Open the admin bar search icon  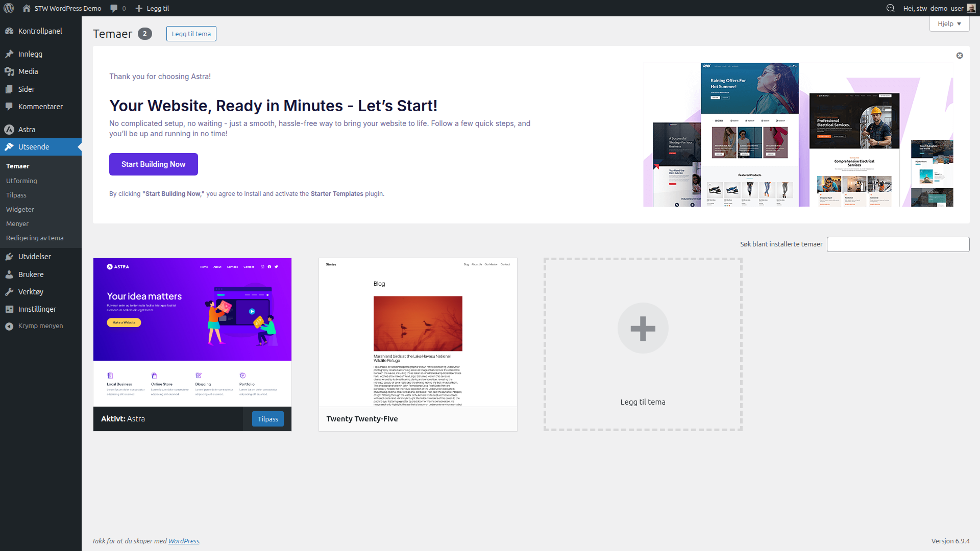[x=891, y=8]
